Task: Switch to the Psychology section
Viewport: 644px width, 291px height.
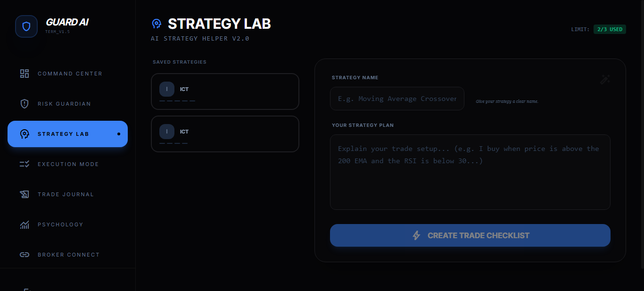Action: (60, 224)
